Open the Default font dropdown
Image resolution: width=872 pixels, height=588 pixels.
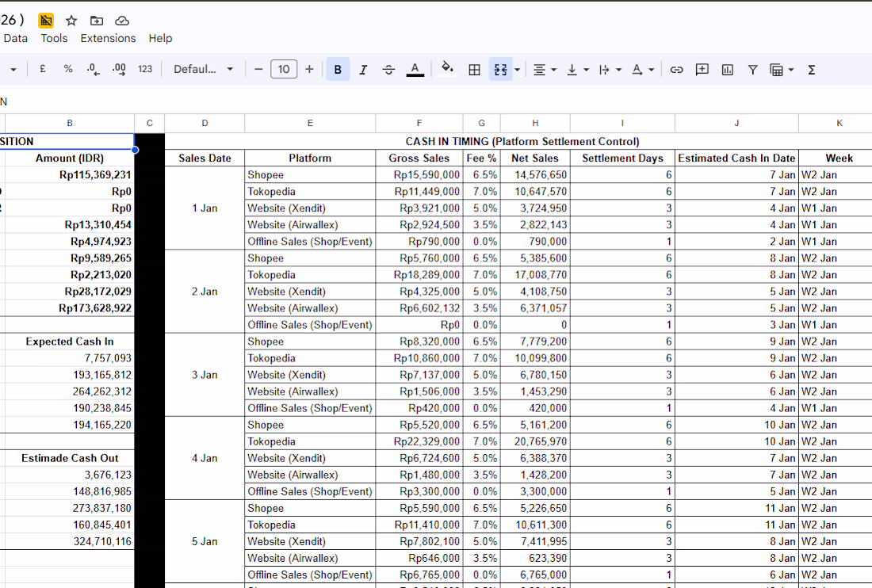click(x=203, y=69)
